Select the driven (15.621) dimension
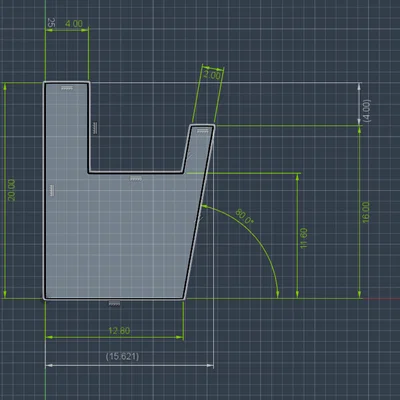The height and width of the screenshot is (400, 400). pos(122,356)
